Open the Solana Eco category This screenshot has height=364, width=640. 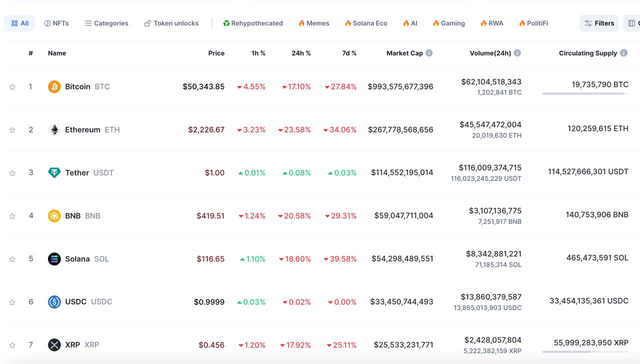click(365, 23)
